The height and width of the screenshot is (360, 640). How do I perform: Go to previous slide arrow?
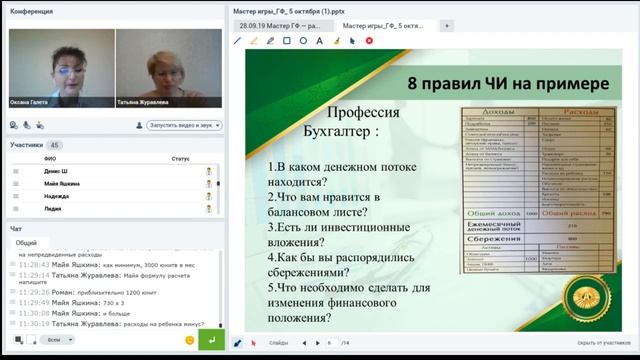pyautogui.click(x=304, y=343)
